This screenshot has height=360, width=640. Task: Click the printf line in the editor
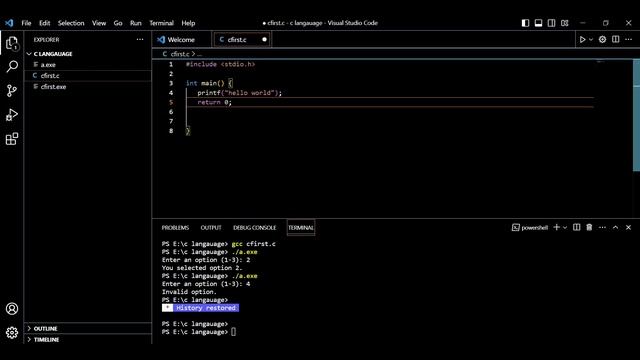tap(239, 93)
